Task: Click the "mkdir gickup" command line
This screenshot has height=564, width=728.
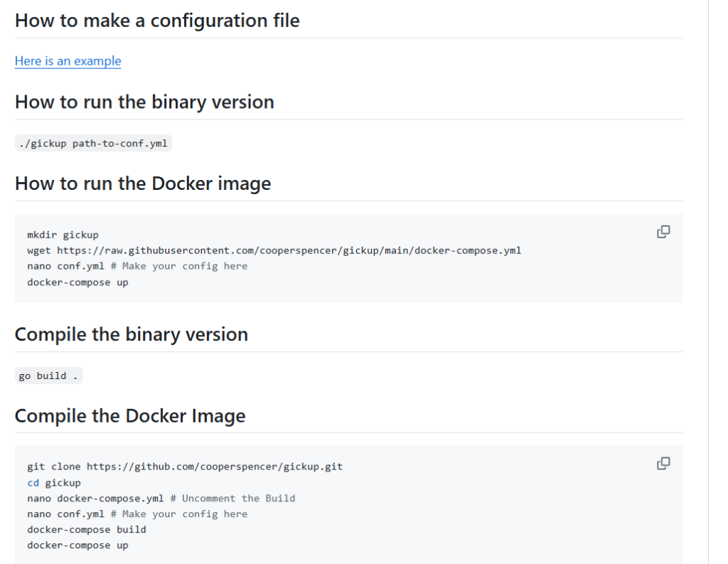Action: pyautogui.click(x=63, y=235)
